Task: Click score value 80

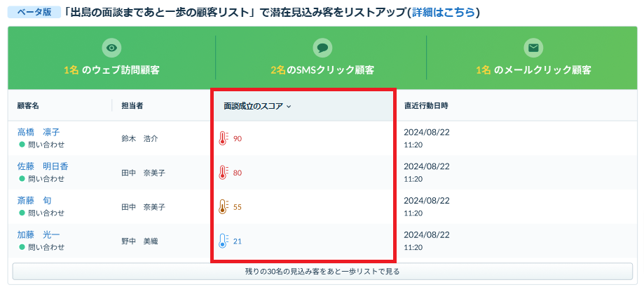Action: [238, 173]
